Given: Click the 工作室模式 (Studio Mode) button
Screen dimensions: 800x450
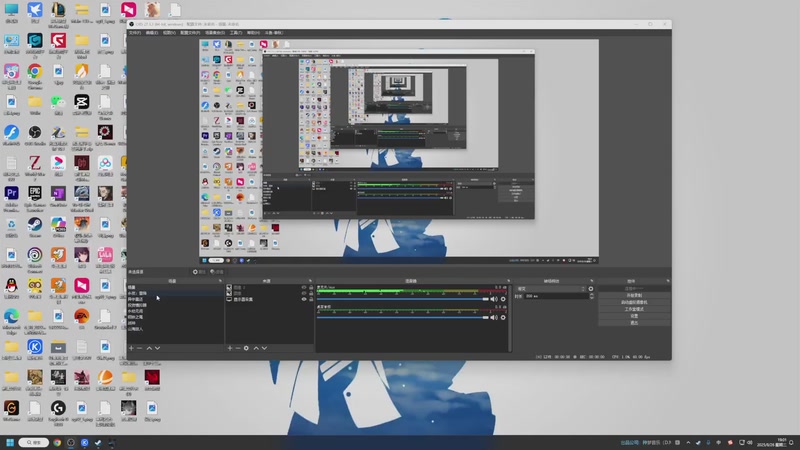Looking at the screenshot, I should (x=634, y=309).
